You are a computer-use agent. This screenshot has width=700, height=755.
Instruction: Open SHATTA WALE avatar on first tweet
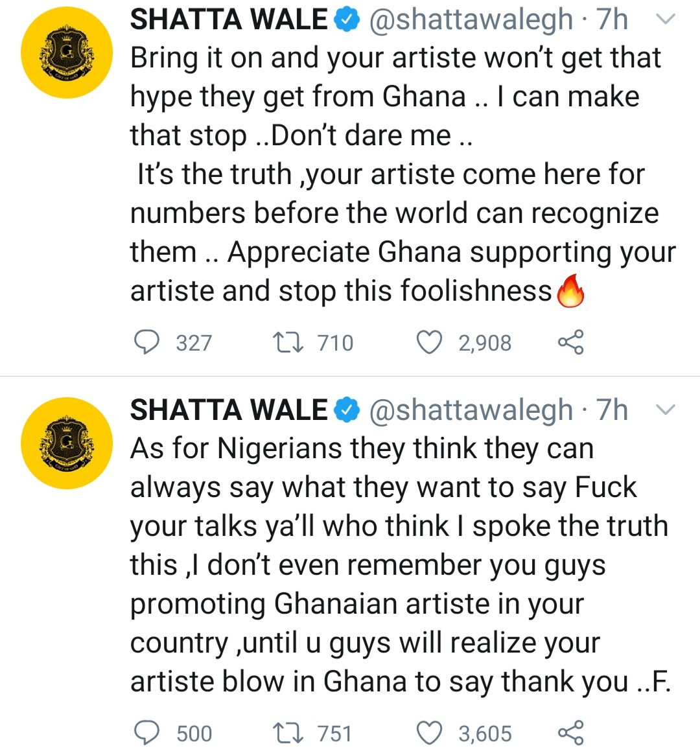pos(67,52)
